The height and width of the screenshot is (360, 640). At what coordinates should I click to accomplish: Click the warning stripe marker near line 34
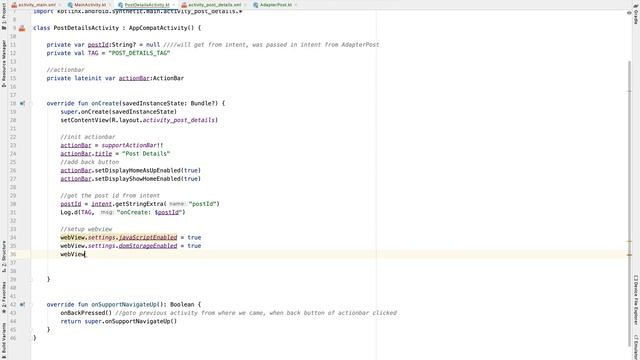[x=629, y=242]
